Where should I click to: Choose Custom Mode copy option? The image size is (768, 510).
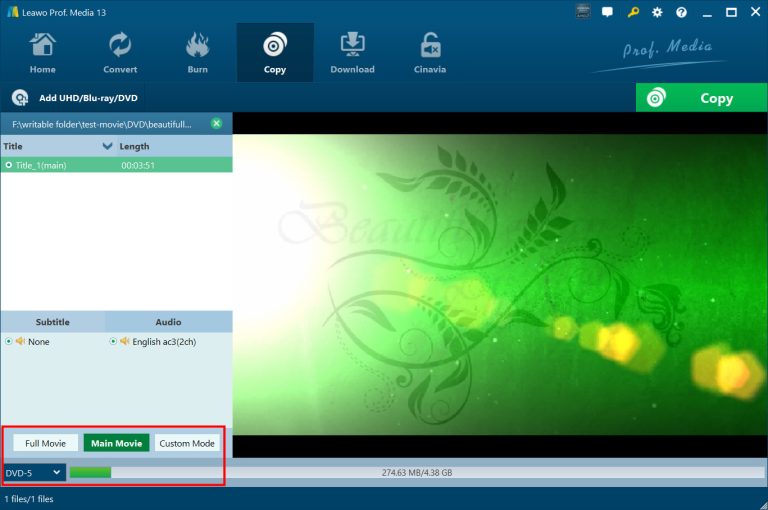tap(187, 443)
